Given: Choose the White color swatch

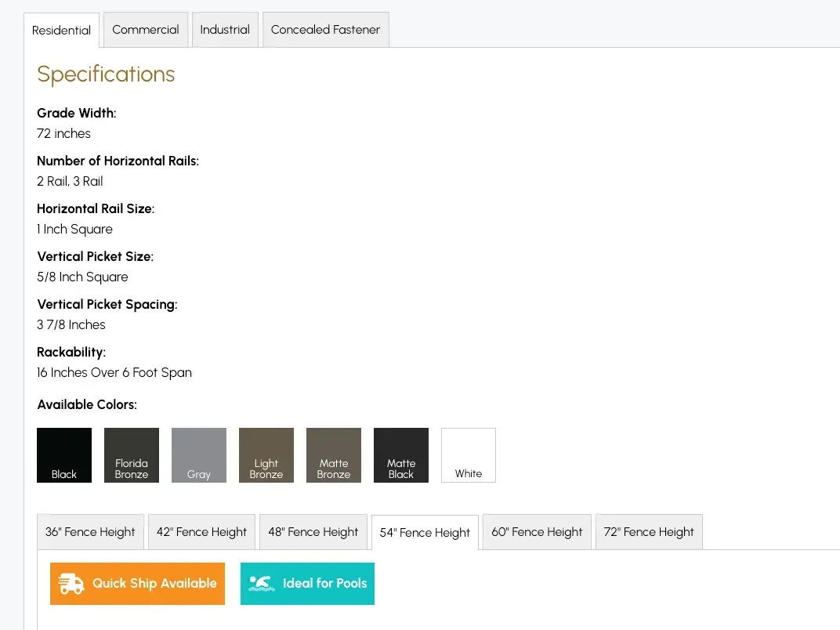Looking at the screenshot, I should pos(469,455).
